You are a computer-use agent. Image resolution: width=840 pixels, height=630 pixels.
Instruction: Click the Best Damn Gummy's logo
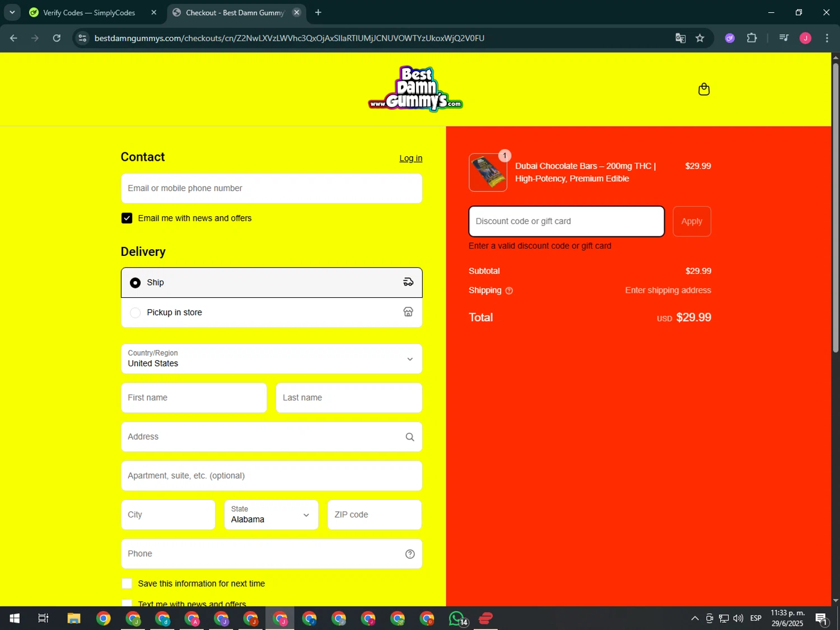[416, 89]
